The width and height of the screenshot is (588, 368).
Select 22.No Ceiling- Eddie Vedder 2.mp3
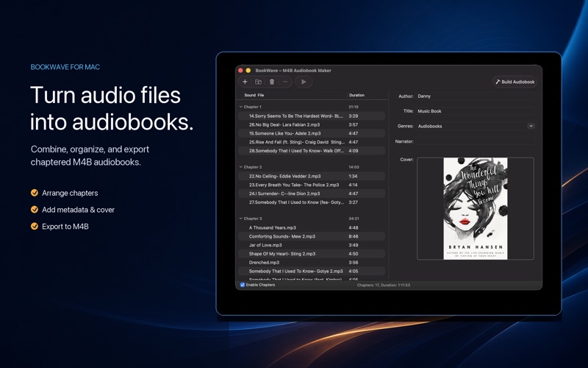312,176
